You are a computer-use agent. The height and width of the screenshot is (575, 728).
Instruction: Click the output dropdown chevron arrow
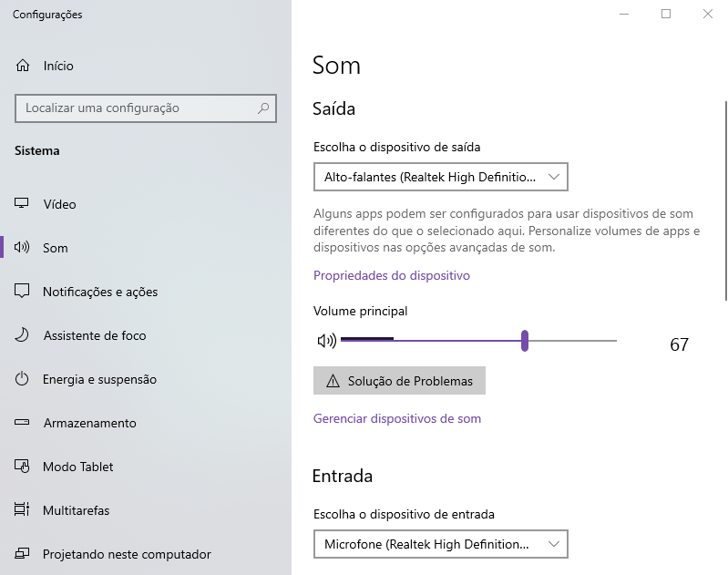tap(553, 177)
